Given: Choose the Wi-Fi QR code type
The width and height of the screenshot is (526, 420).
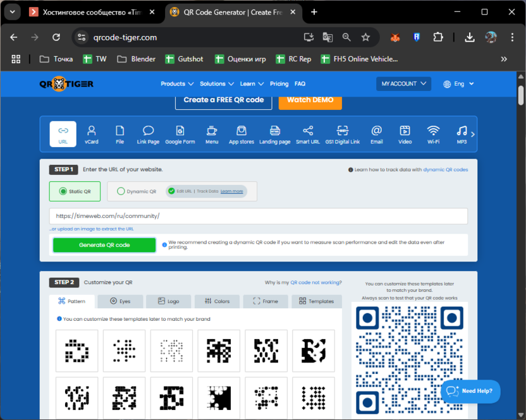Looking at the screenshot, I should [432, 133].
